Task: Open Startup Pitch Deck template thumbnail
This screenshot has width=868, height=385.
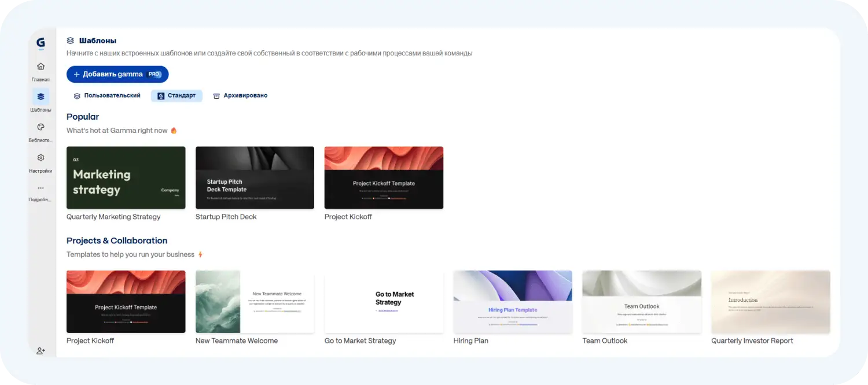Action: [255, 177]
